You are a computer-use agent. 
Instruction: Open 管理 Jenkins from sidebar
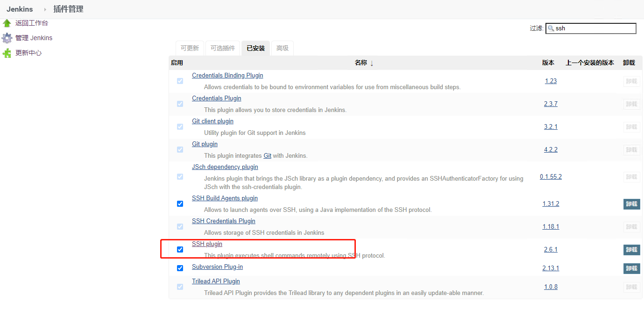[x=34, y=38]
